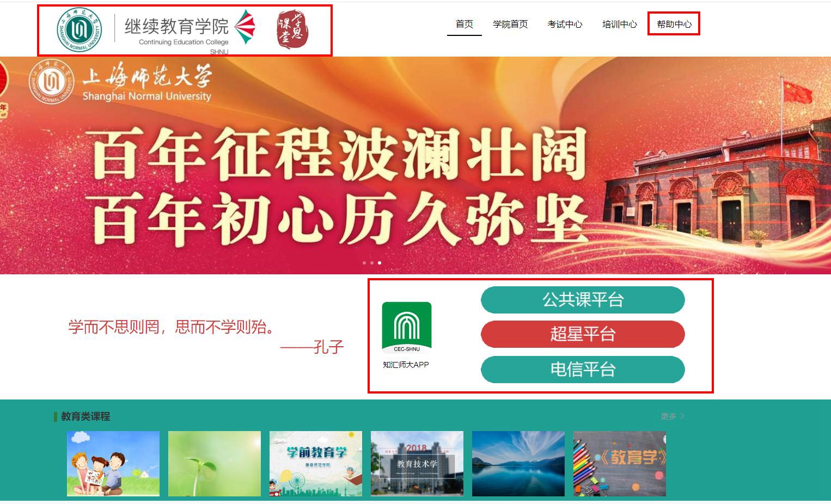Click the 更多 chevron arrow
This screenshot has height=504, width=831.
pos(682,416)
